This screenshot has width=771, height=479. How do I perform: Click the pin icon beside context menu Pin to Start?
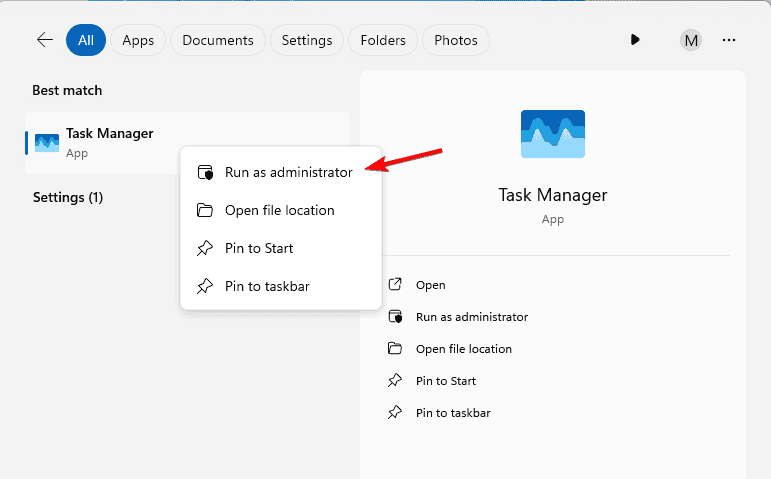pos(205,248)
